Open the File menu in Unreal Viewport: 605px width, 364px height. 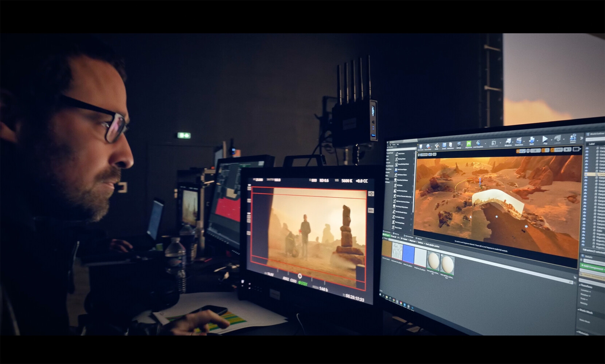tap(388, 145)
